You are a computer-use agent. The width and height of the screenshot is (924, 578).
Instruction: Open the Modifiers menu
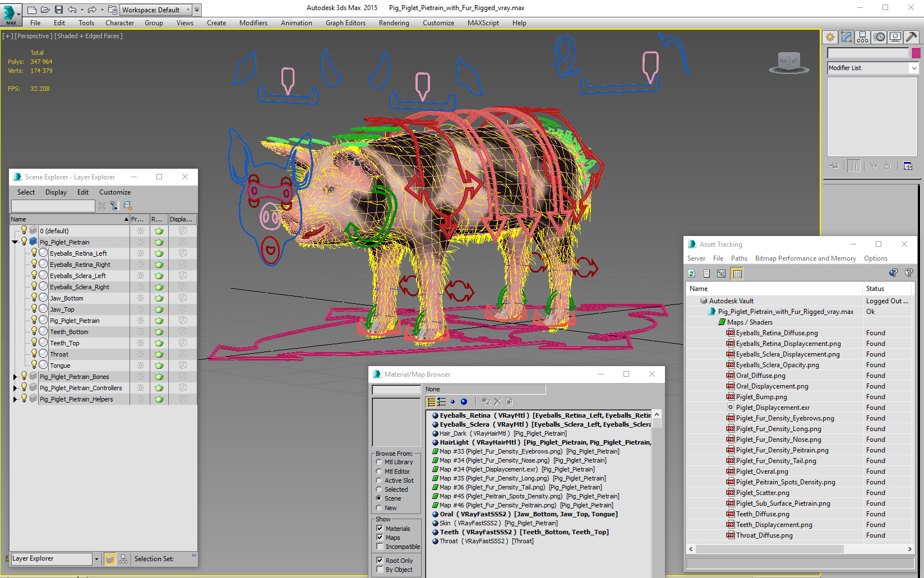[x=253, y=23]
